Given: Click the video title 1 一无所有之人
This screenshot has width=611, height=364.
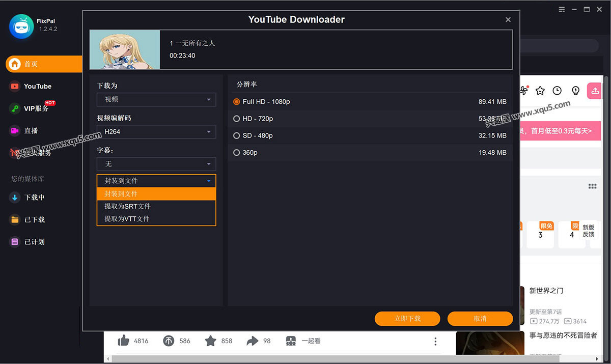Looking at the screenshot, I should tap(192, 43).
